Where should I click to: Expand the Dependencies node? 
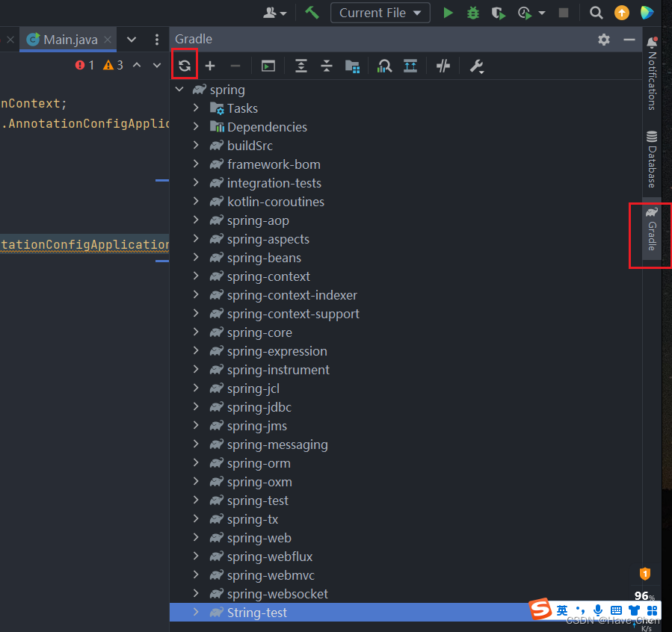point(196,127)
